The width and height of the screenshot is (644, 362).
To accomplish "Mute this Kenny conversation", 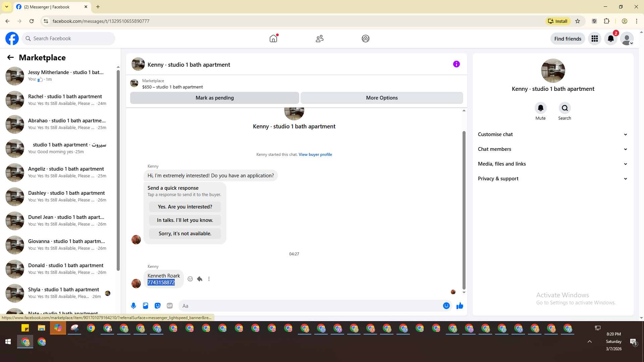I will coord(541,108).
